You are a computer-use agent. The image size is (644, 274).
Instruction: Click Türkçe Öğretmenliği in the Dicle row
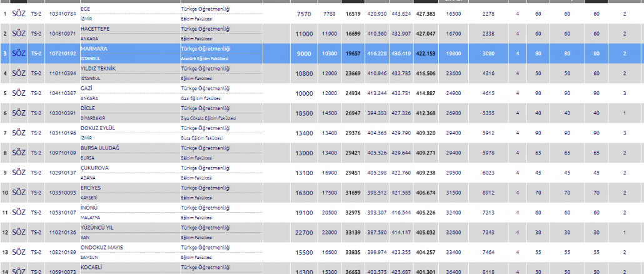point(205,108)
